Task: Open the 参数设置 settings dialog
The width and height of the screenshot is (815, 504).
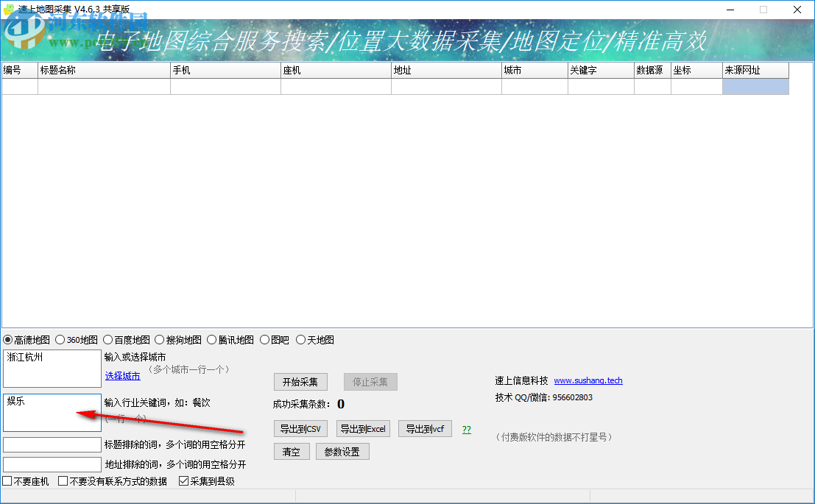Action: tap(342, 452)
